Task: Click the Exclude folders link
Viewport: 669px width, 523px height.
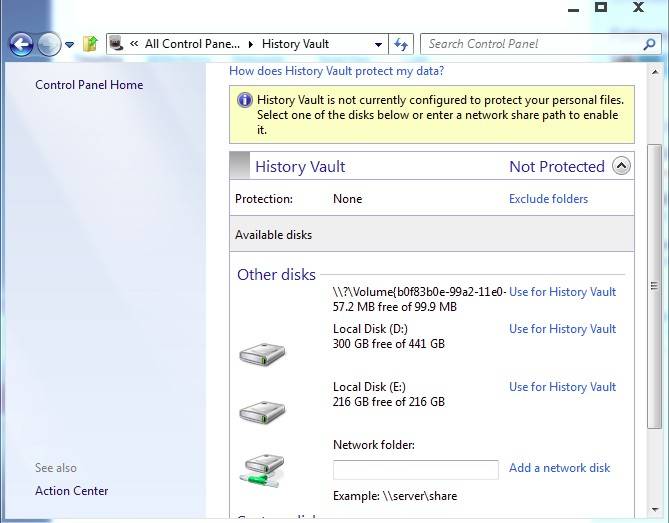Action: point(548,199)
